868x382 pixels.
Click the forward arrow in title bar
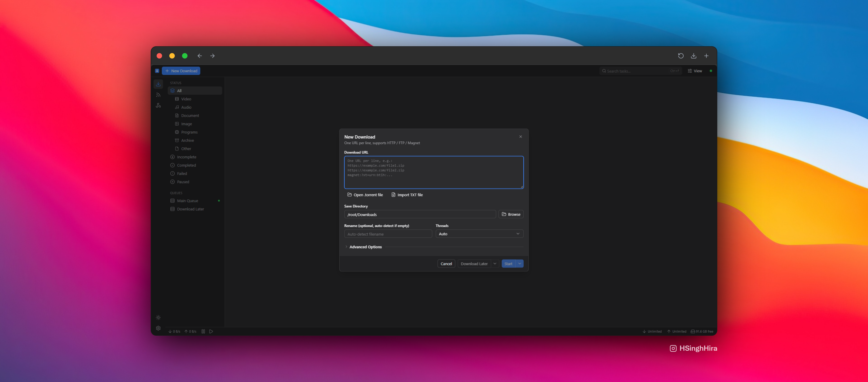[x=212, y=56]
